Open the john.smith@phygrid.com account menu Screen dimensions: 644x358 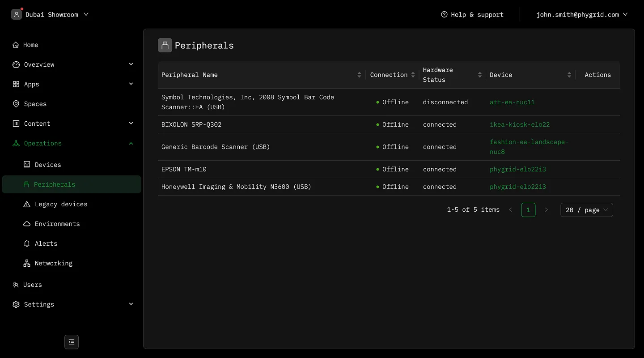[x=582, y=14]
